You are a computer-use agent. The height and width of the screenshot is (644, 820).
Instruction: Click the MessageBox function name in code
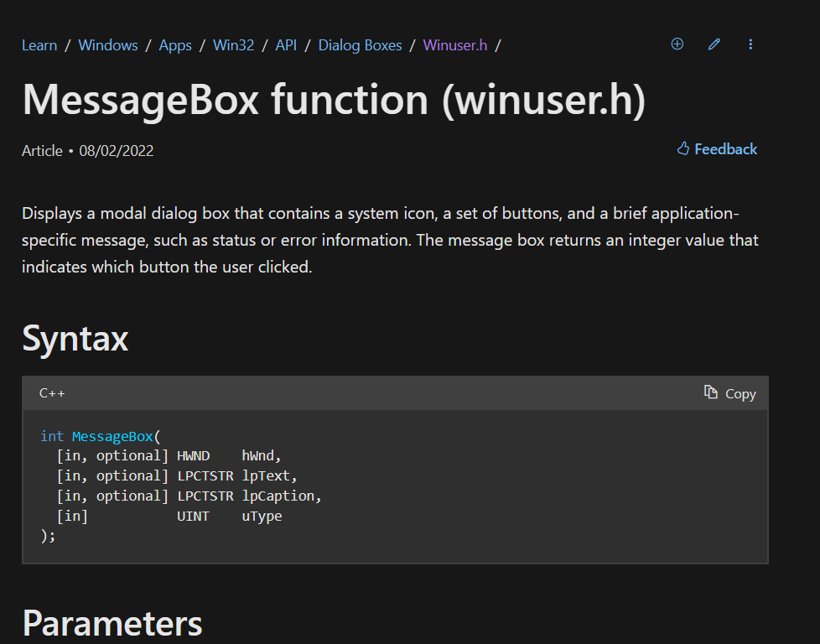[112, 436]
